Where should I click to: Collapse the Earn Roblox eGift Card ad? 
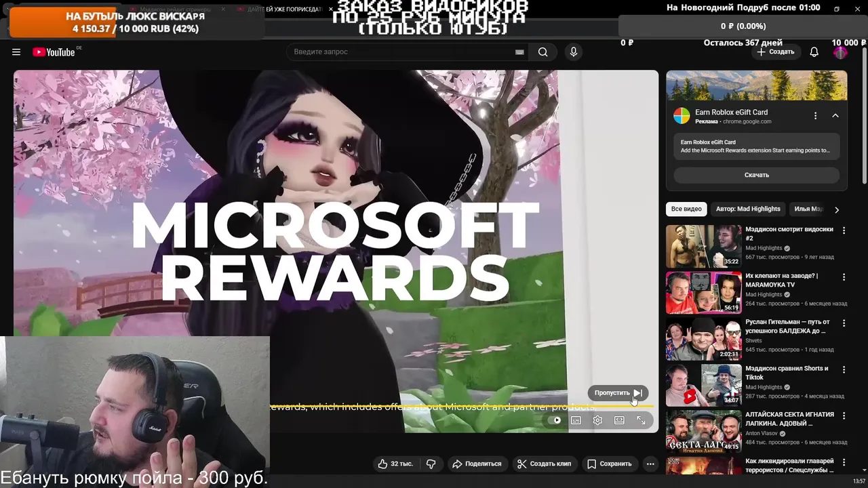coord(835,116)
